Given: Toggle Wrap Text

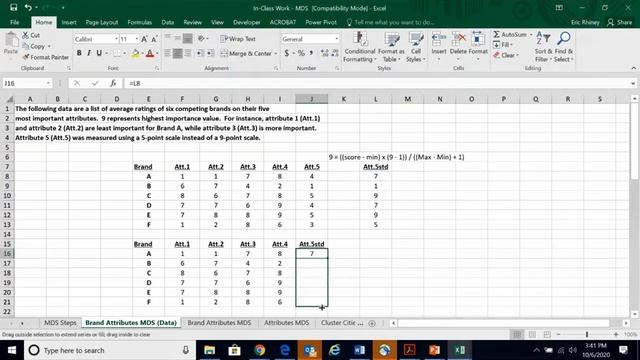Looking at the screenshot, I should 238,39.
